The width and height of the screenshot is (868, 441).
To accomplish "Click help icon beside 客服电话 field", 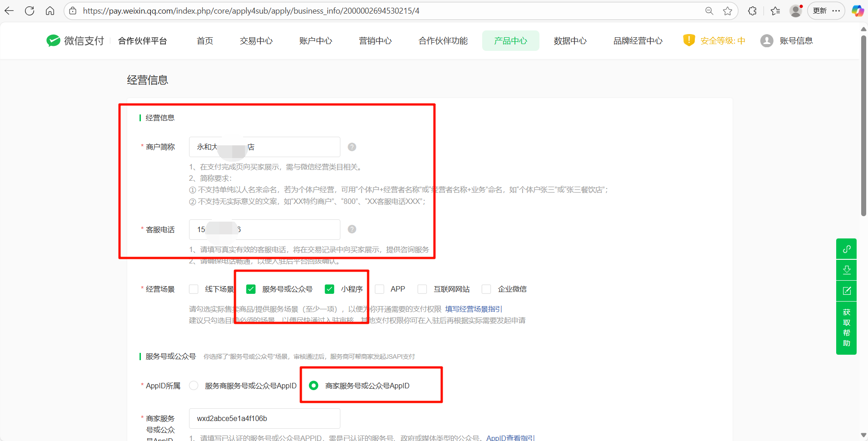I will 352,229.
